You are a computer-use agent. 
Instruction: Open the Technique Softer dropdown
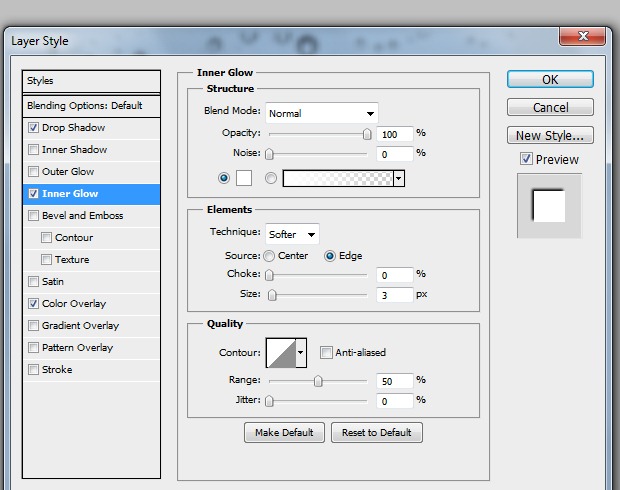pos(292,234)
